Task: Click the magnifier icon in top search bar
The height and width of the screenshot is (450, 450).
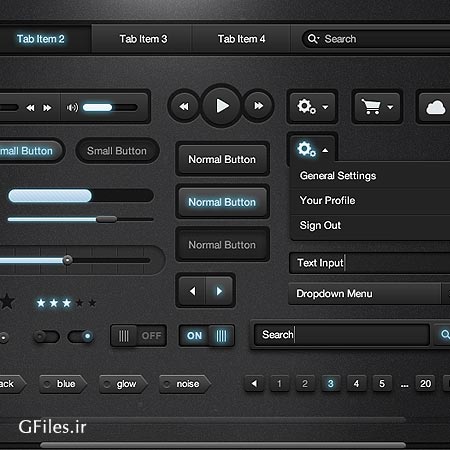Action: point(313,39)
